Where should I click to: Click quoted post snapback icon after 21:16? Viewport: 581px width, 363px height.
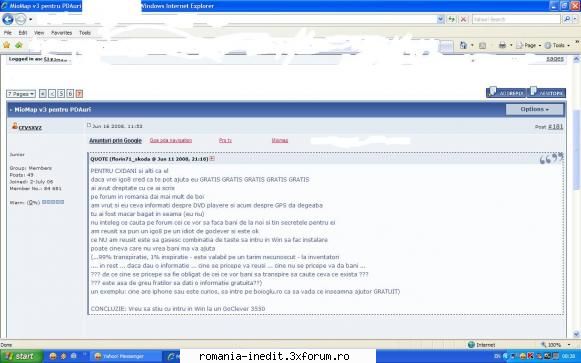coord(212,159)
